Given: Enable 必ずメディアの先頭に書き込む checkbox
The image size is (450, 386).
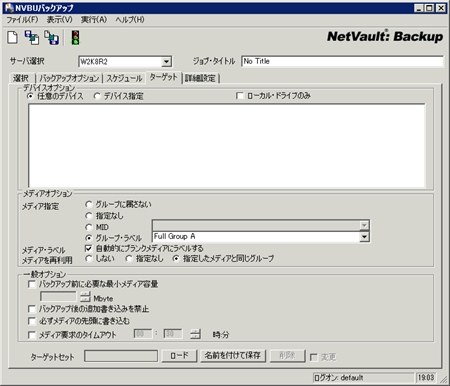Looking at the screenshot, I should coord(32,321).
